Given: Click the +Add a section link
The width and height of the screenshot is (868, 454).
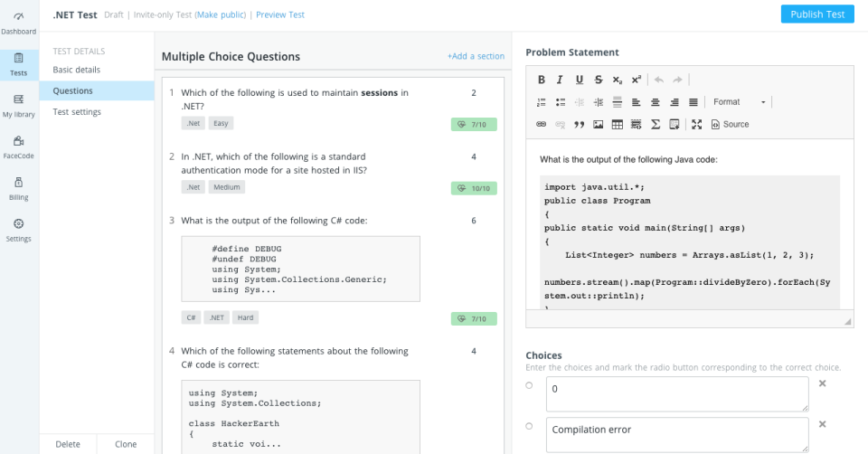Looking at the screenshot, I should 476,56.
